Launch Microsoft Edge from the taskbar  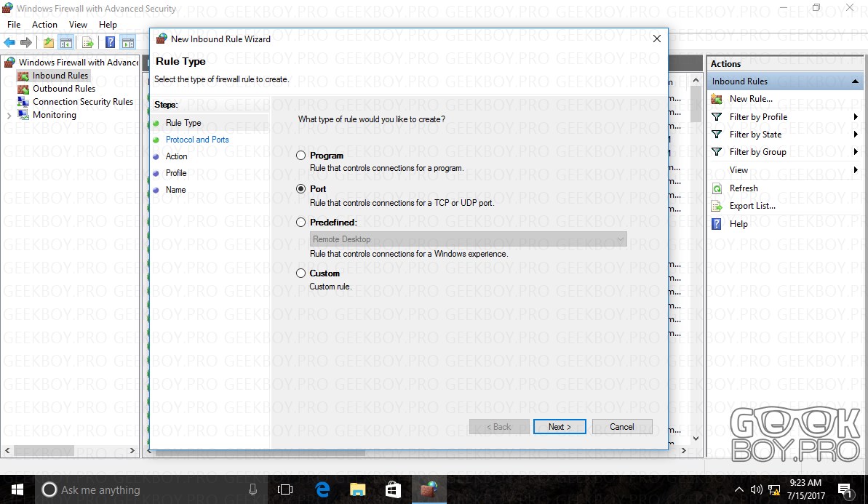point(322,489)
